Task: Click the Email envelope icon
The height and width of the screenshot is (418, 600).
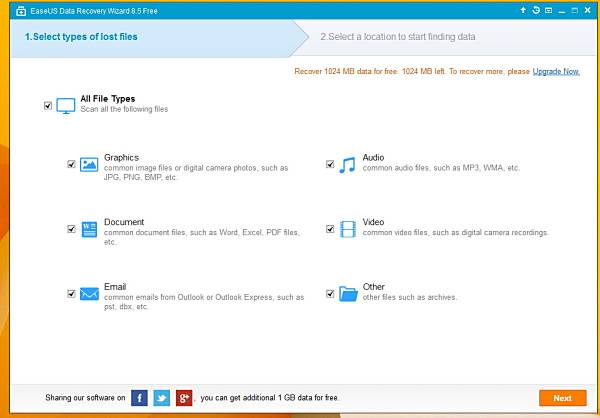Action: (89, 294)
